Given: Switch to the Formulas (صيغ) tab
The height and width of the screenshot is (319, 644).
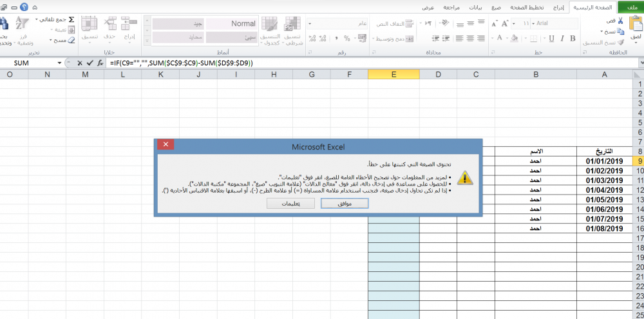Looking at the screenshot, I should (497, 7).
